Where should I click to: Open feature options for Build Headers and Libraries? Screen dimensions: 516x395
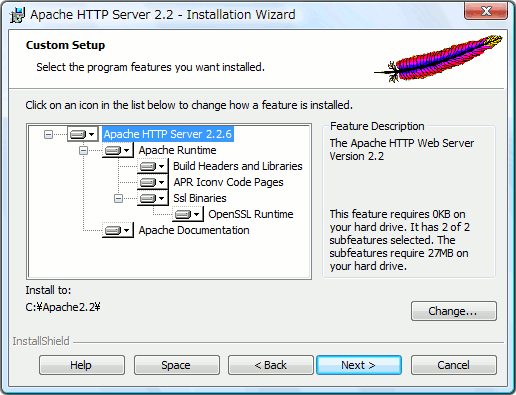pyautogui.click(x=152, y=166)
